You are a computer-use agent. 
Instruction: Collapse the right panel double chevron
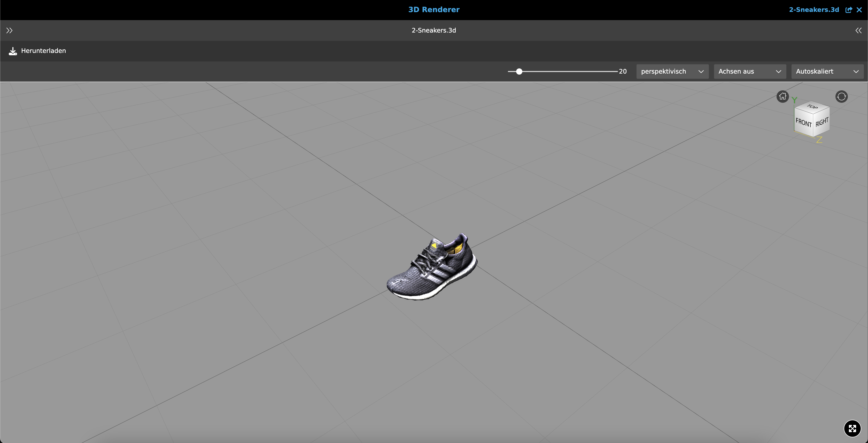point(858,31)
